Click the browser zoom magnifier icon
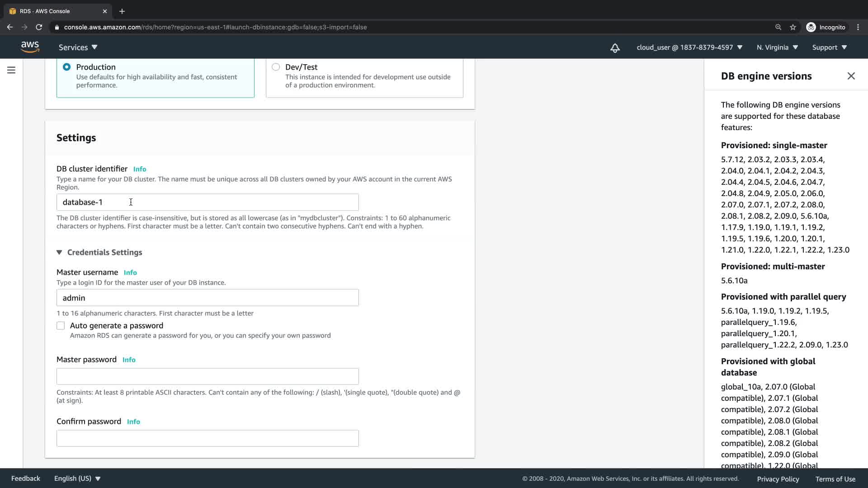Image resolution: width=868 pixels, height=488 pixels. coord(778,27)
